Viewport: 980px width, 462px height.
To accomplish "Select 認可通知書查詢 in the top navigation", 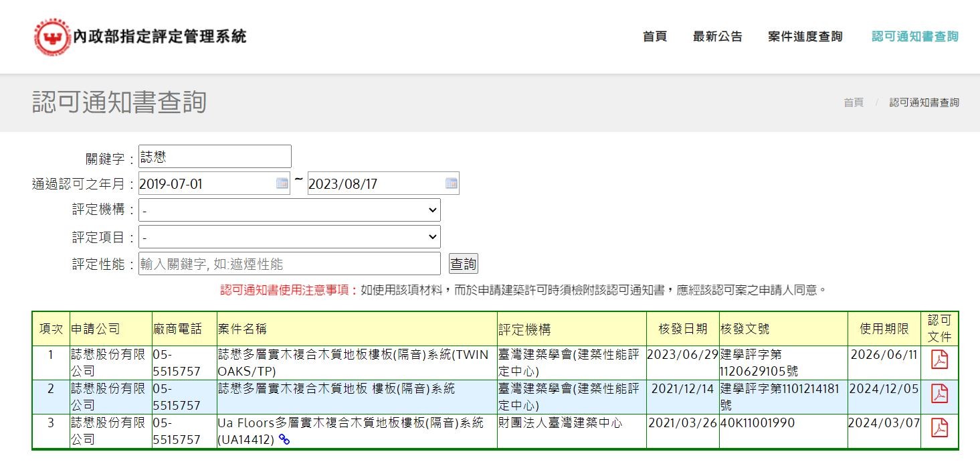I will point(914,37).
